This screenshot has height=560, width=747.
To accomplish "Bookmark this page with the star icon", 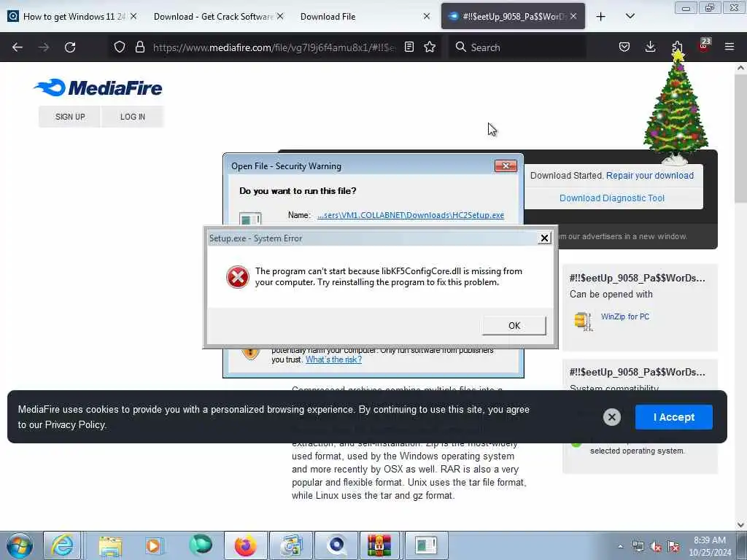I will click(x=430, y=47).
